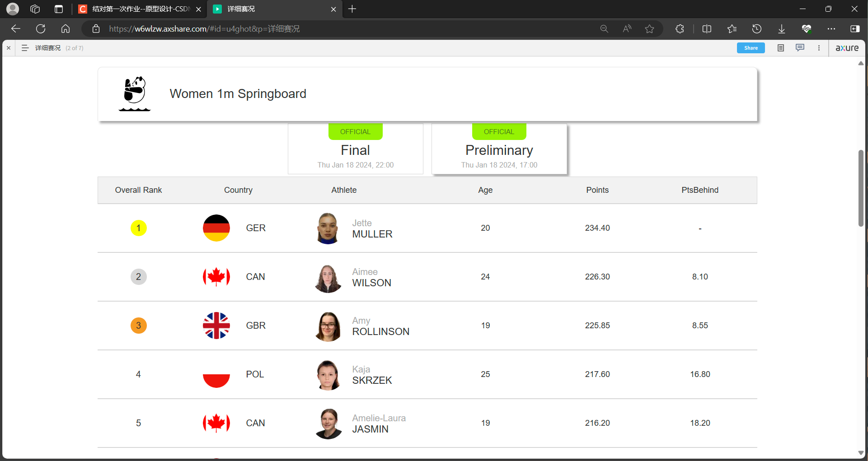Click the Germany flag icon
868x461 pixels.
(x=216, y=228)
